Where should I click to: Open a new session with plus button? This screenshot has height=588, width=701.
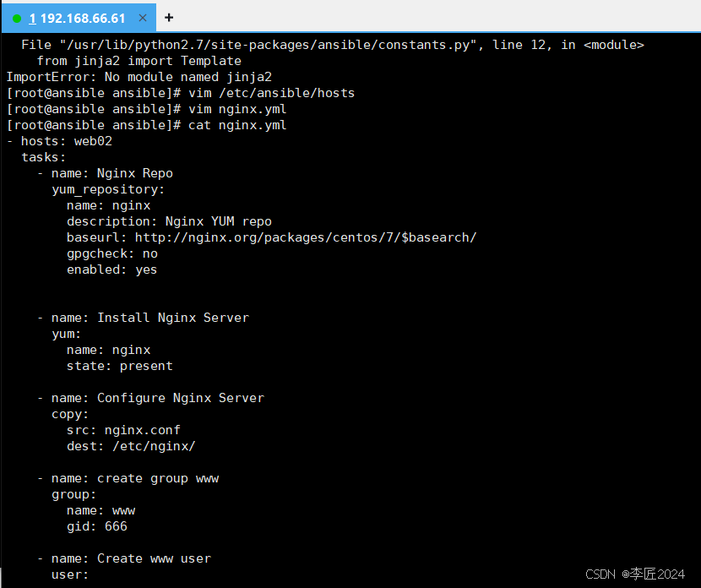point(169,18)
